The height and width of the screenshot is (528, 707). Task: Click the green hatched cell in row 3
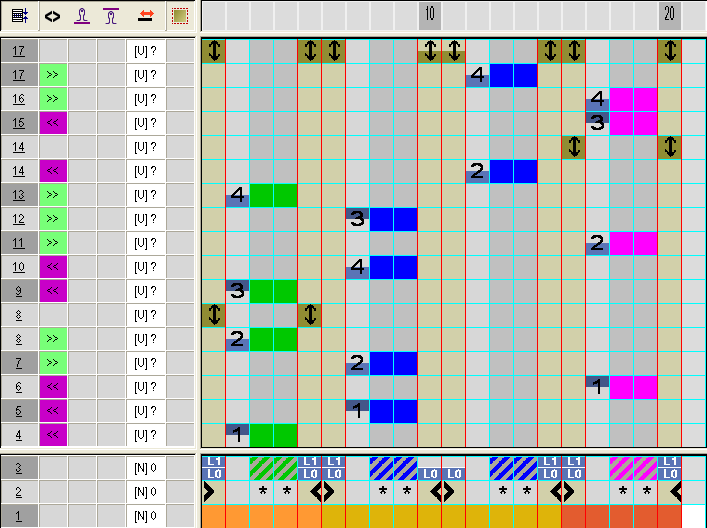[273, 467]
